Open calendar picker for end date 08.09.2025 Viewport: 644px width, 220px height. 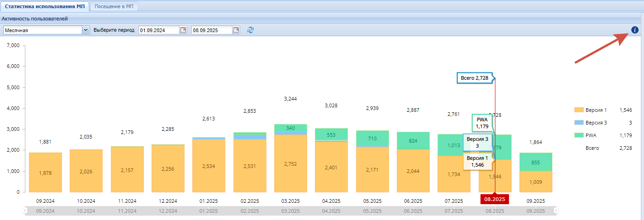[236, 30]
